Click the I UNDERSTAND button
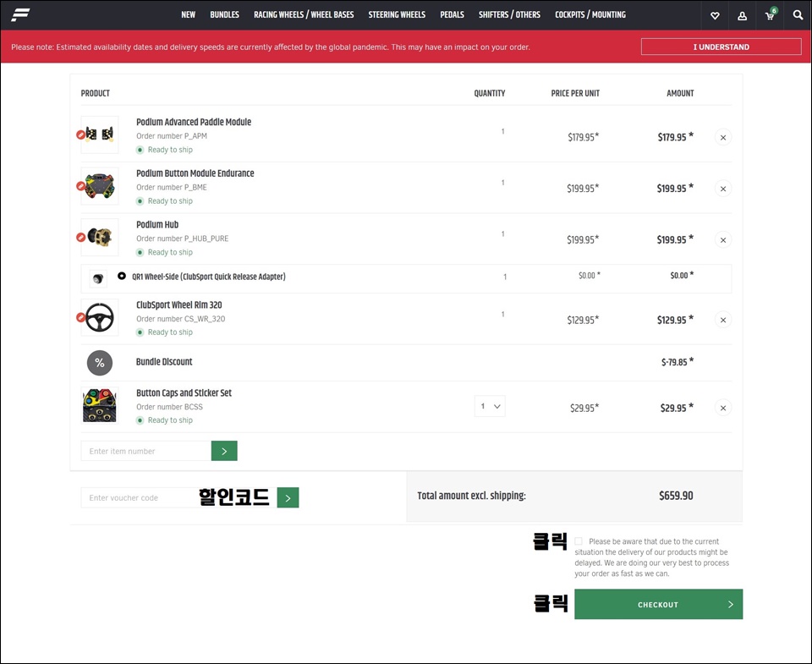 coord(721,47)
